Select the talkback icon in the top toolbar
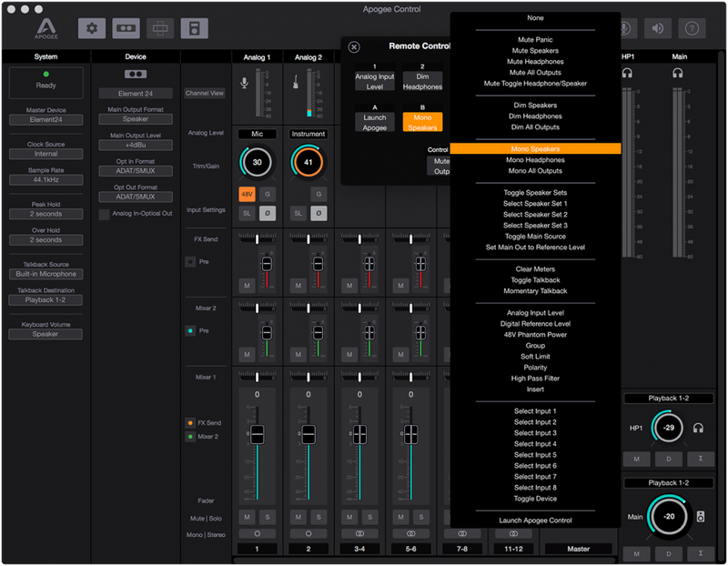The height and width of the screenshot is (566, 728). [x=126, y=27]
